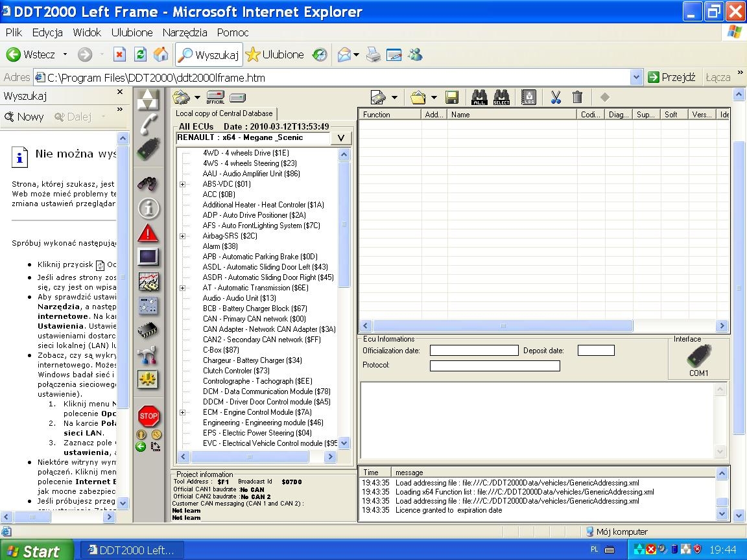The image size is (747, 560).
Task: Click the yellow gear settings icon
Action: click(148, 380)
